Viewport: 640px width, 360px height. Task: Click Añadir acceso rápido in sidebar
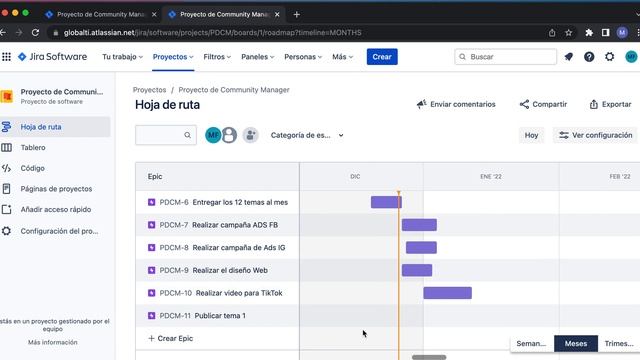click(55, 209)
